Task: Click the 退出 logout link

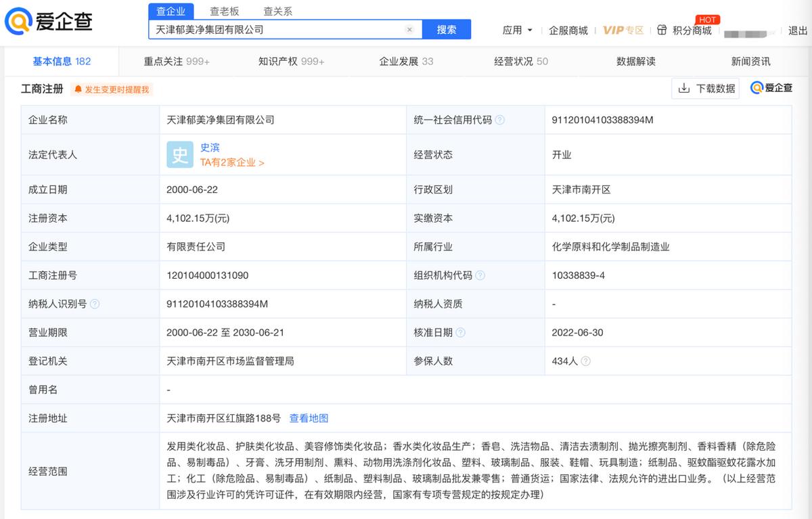Action: pos(798,30)
